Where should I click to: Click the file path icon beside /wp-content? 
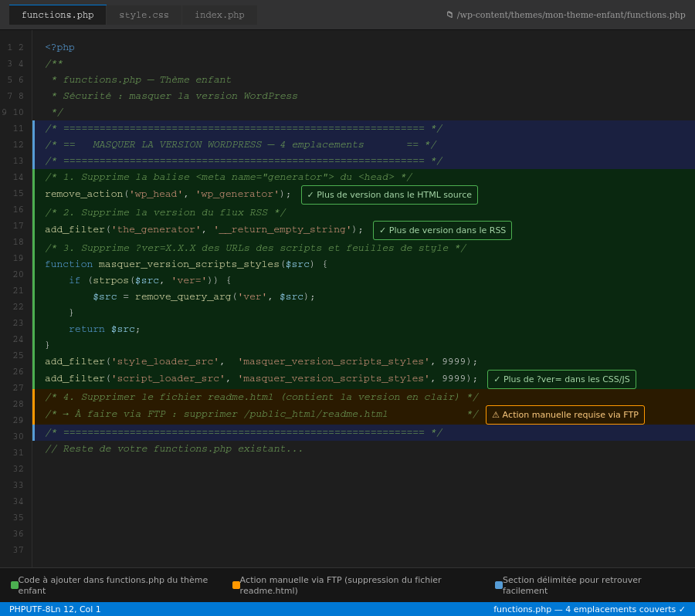449,15
